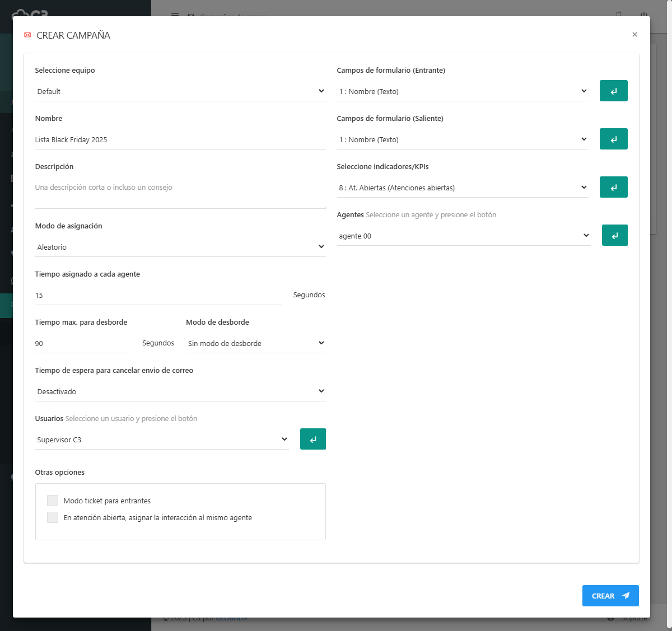This screenshot has width=672, height=631.
Task: Select the Tiempo max. para desborde field
Action: point(82,343)
